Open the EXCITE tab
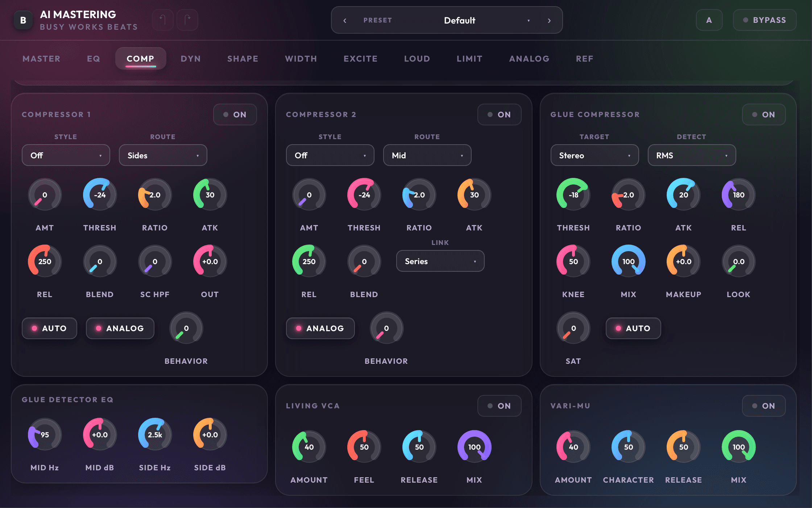 coord(360,58)
